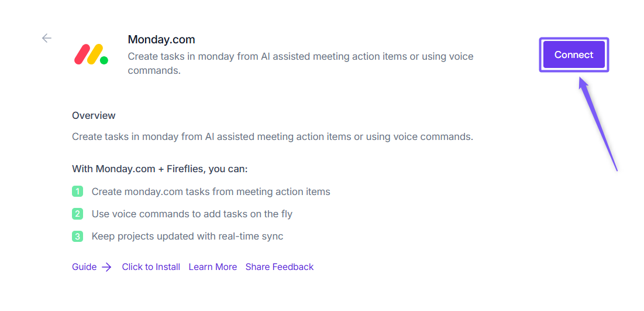644x311 pixels.
Task: Click the green number 1 badge
Action: point(78,192)
